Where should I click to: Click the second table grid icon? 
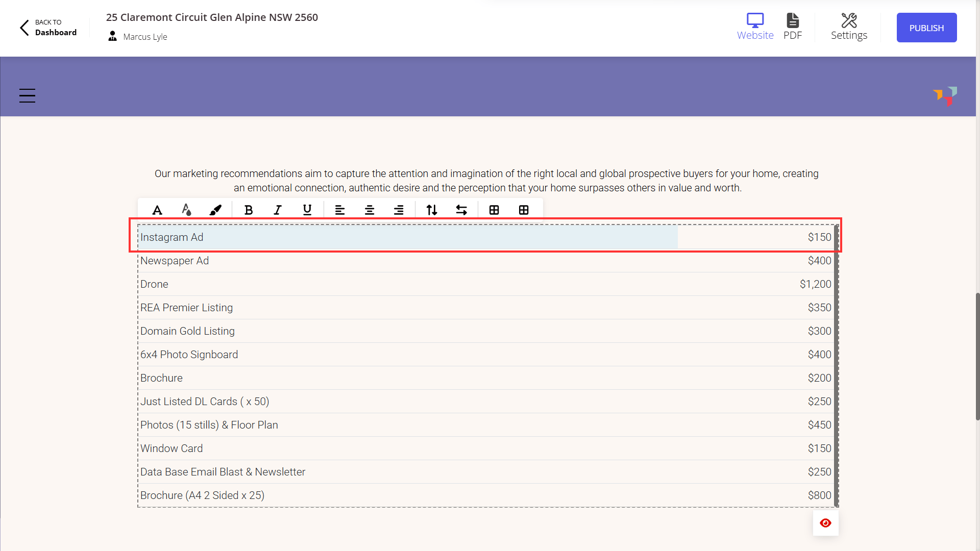[524, 210]
